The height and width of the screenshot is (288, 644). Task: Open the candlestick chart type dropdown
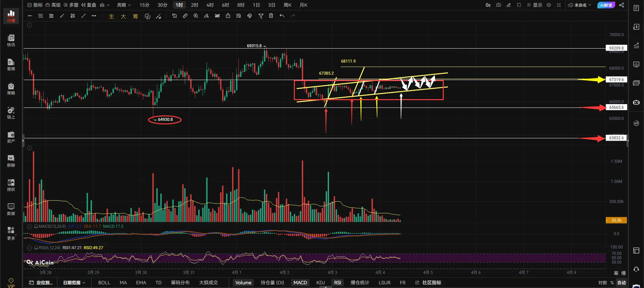[105, 5]
